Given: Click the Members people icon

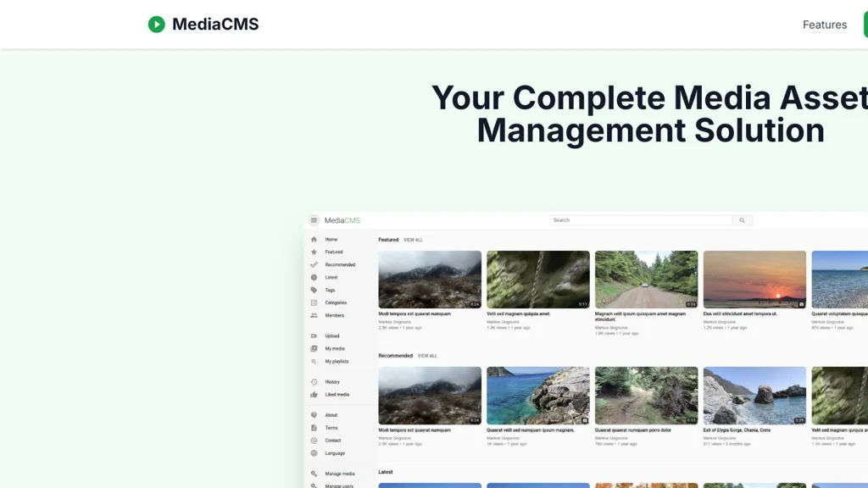Looking at the screenshot, I should point(314,316).
